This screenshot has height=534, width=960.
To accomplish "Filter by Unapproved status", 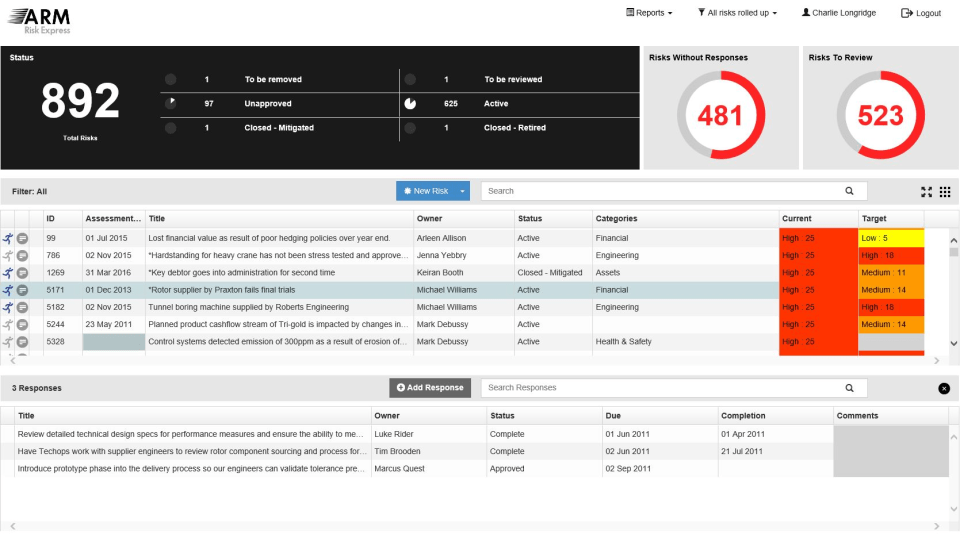I will point(279,104).
